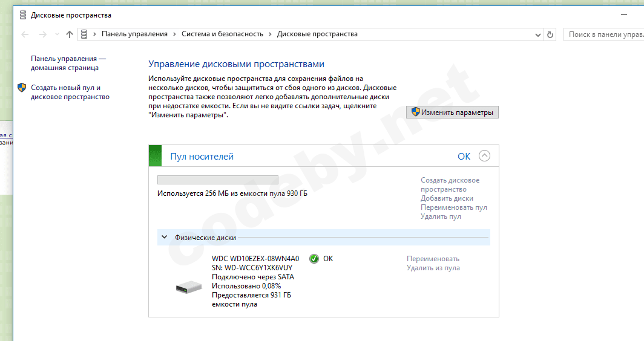Click 'Создать новый пул и дисковое пространство'
The width and height of the screenshot is (644, 341).
[x=70, y=93]
